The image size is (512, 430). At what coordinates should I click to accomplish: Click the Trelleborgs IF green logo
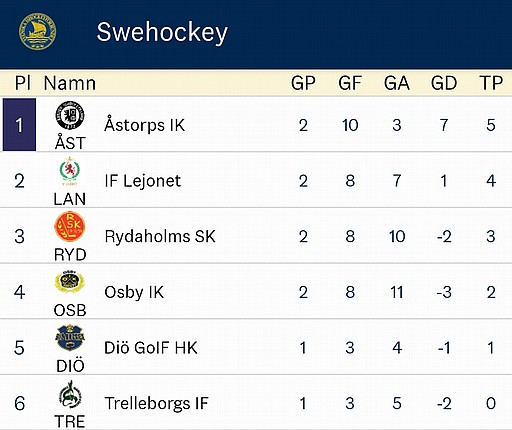click(x=70, y=394)
